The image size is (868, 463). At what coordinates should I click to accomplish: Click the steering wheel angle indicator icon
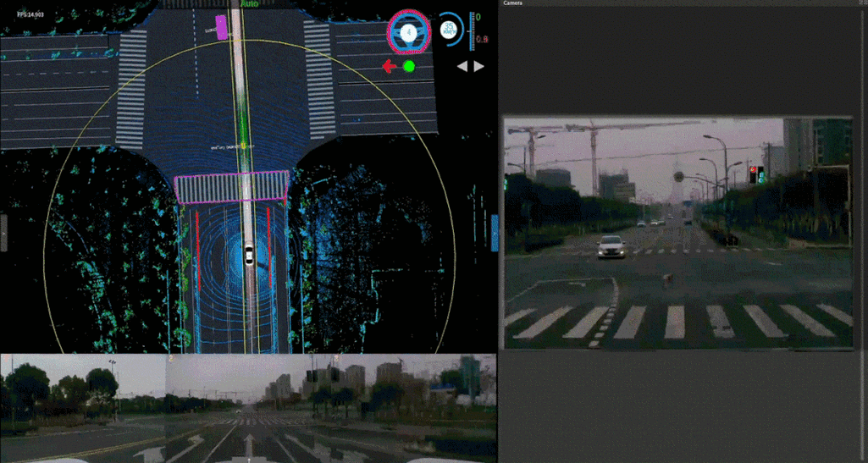tap(409, 32)
